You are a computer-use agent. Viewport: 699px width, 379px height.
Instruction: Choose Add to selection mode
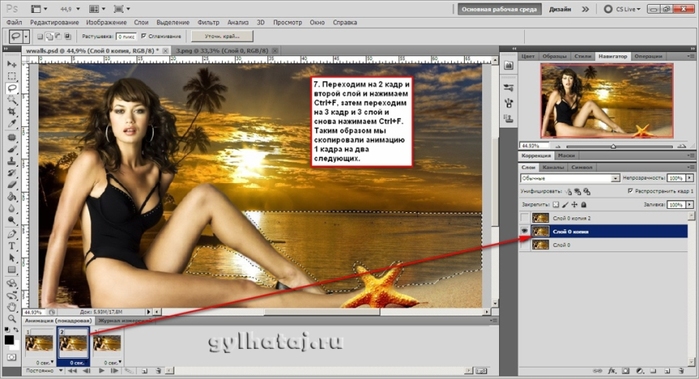[49, 37]
